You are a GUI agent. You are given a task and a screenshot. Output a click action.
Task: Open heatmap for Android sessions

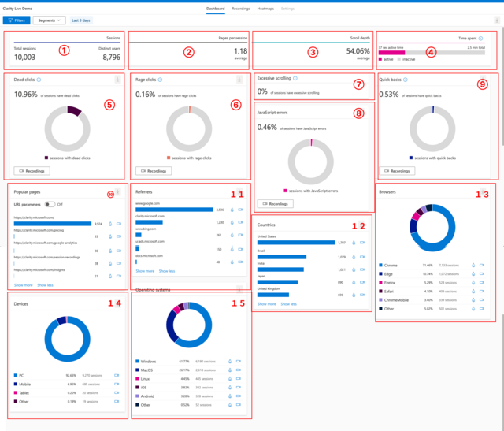tap(230, 396)
